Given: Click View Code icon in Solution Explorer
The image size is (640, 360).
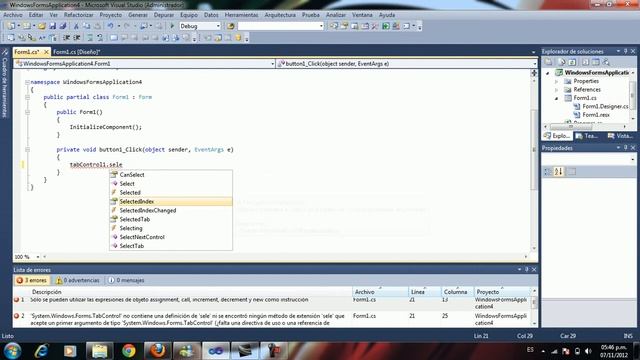Looking at the screenshot, I should (585, 62).
